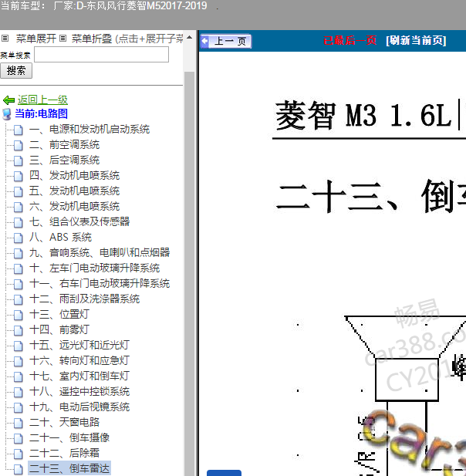The image size is (466, 476).
Task: Open 十四、前雾灯 diagram
Action: click(x=59, y=329)
